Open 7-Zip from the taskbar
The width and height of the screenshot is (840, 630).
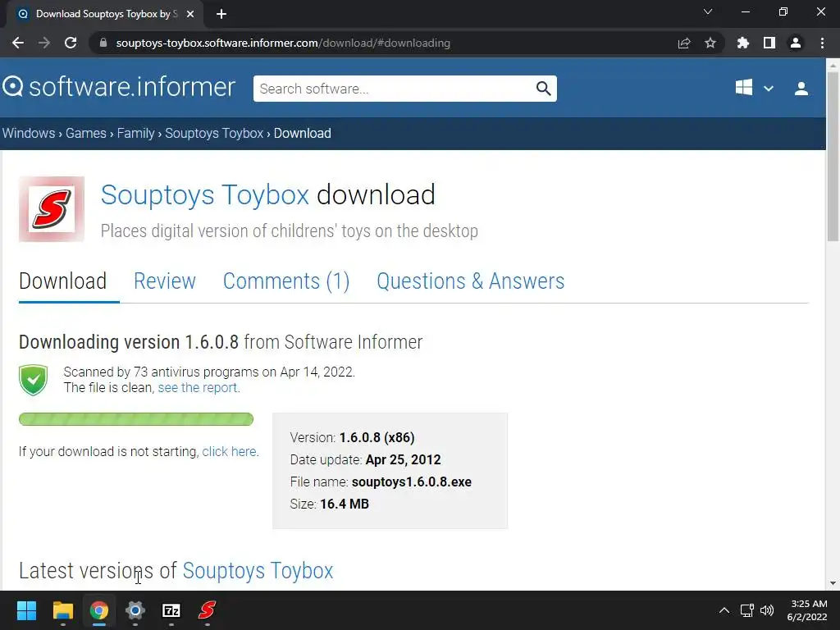click(171, 610)
